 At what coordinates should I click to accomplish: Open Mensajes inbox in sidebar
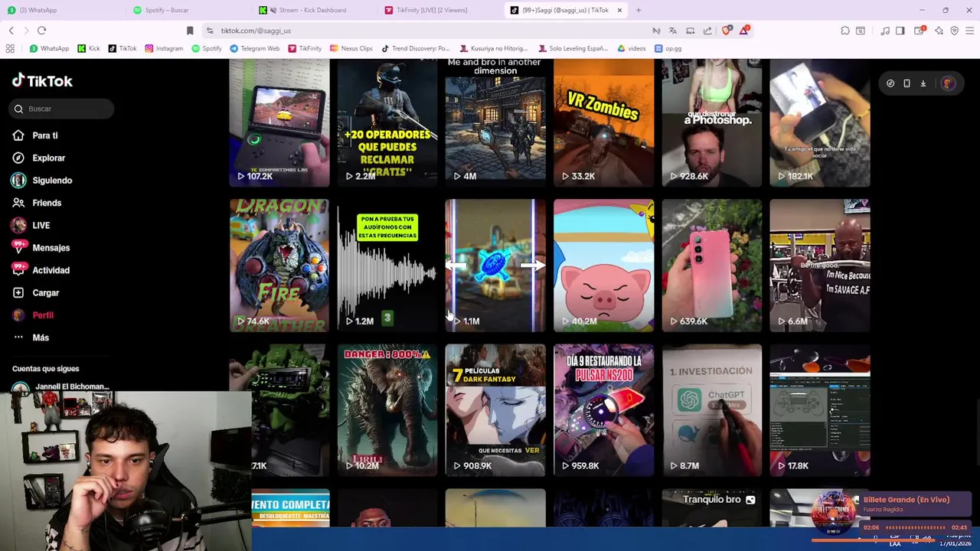[41, 248]
